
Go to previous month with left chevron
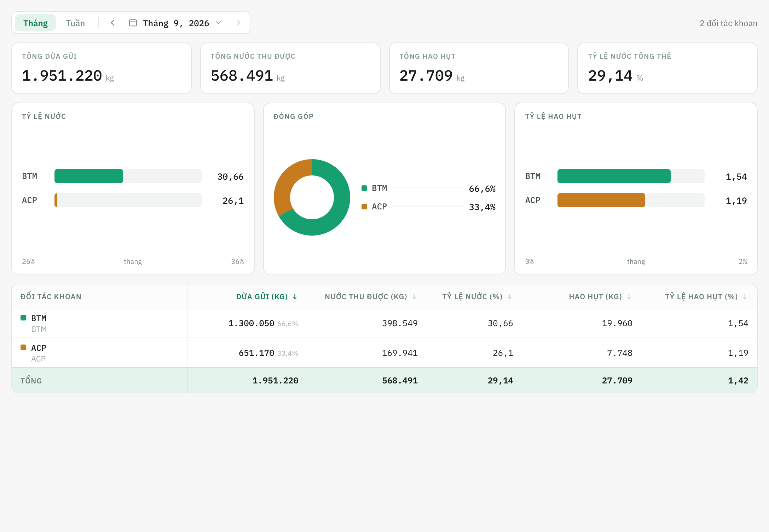[112, 23]
